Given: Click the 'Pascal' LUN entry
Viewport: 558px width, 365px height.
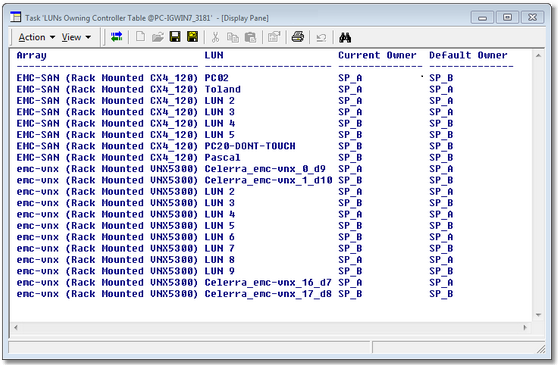Looking at the screenshot, I should pyautogui.click(x=222, y=158).
